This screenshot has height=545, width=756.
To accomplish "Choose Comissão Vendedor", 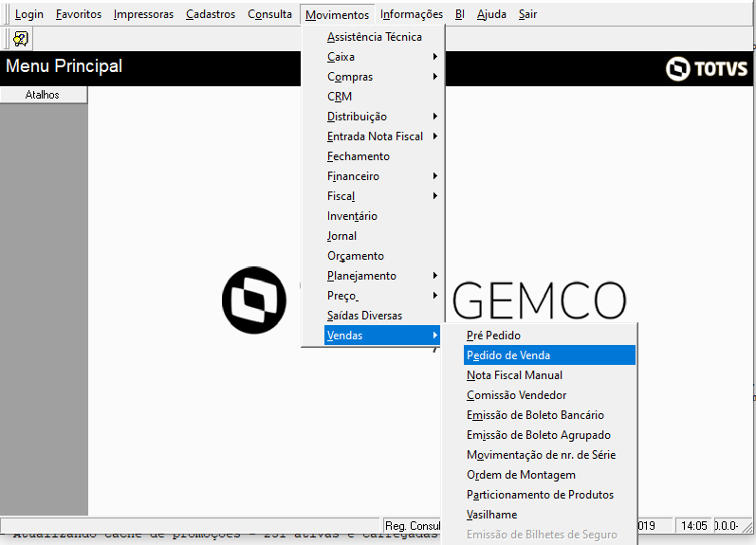I will point(549,395).
